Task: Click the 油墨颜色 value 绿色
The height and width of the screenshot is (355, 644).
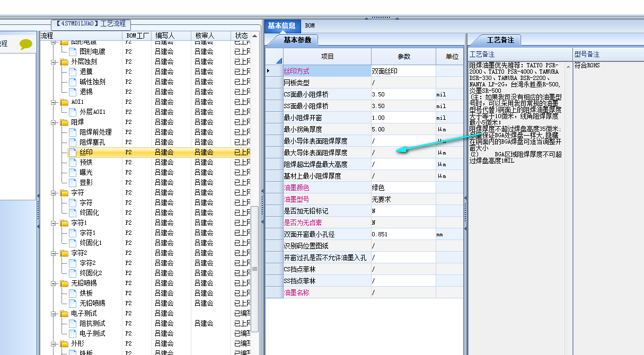Action: pos(404,188)
